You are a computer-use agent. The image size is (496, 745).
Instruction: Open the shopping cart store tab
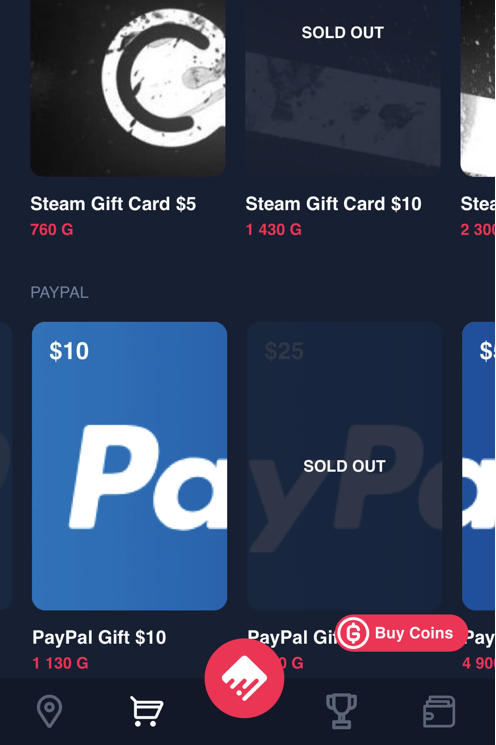[146, 711]
